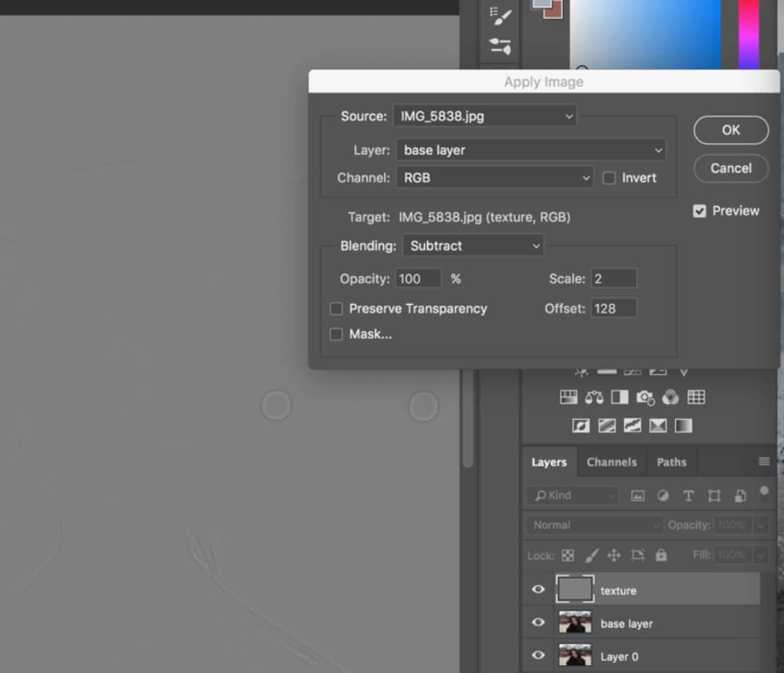This screenshot has height=673, width=784.
Task: Enable the Invert checkbox
Action: coord(609,177)
